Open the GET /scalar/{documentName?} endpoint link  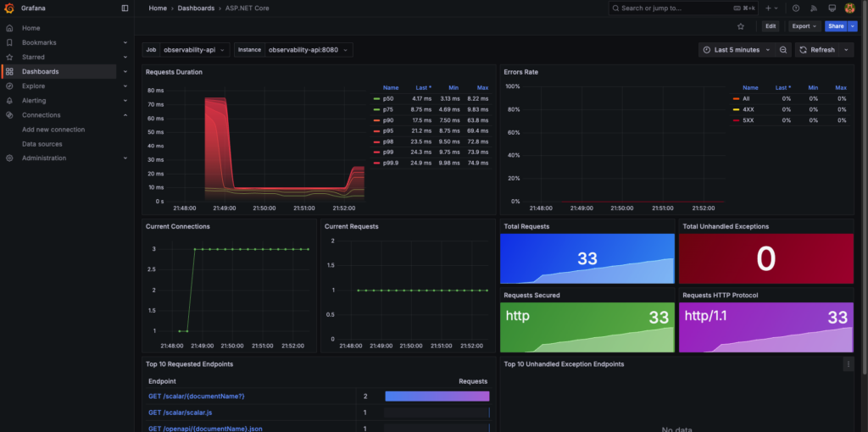tap(197, 396)
